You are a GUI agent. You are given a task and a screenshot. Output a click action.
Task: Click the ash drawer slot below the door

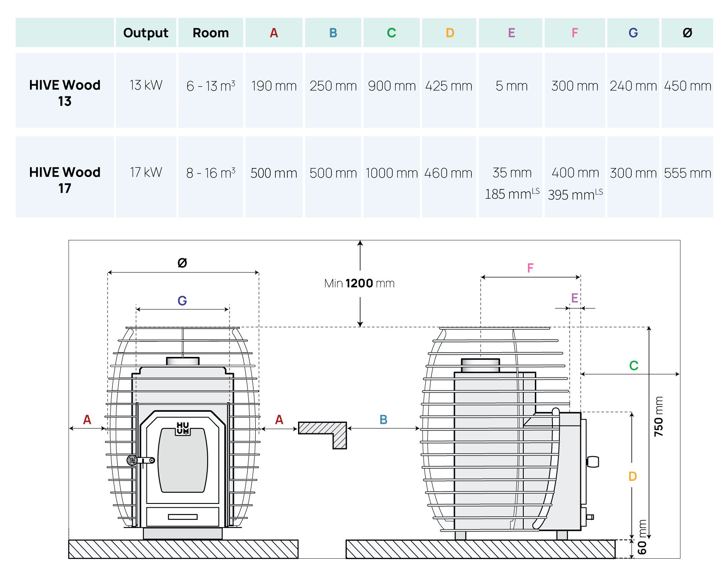pos(183,517)
